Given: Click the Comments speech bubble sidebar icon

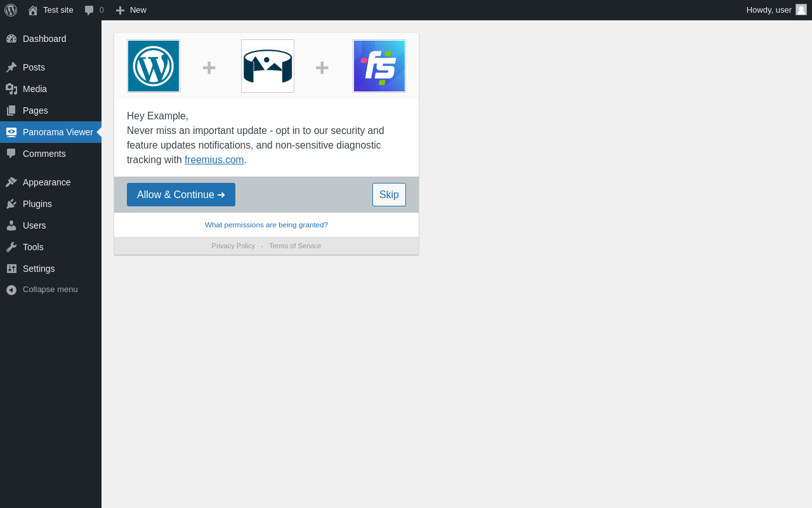Looking at the screenshot, I should pos(11,154).
